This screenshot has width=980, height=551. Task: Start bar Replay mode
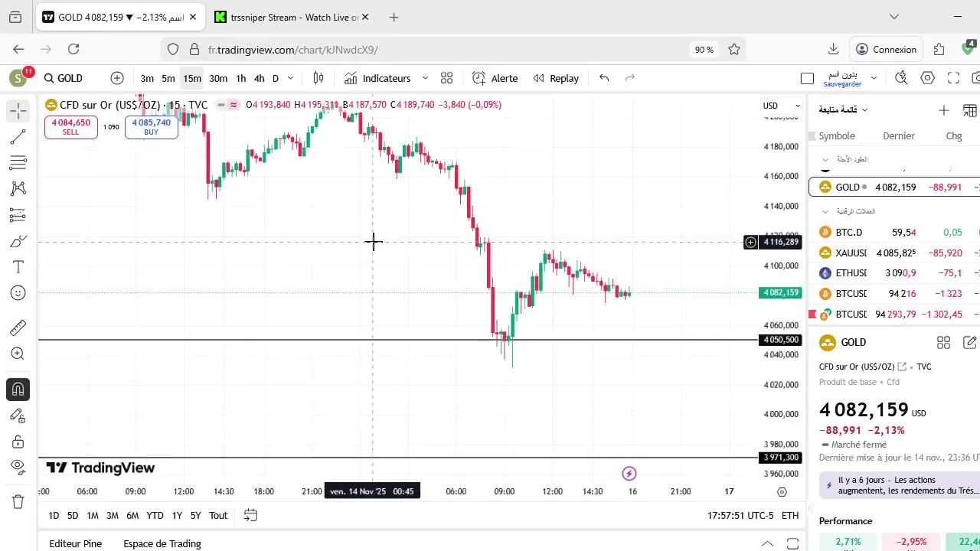556,78
